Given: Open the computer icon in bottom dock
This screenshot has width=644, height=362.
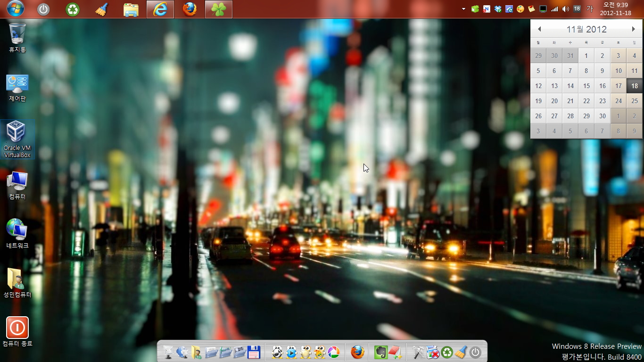Looking at the screenshot, I should coord(168,352).
